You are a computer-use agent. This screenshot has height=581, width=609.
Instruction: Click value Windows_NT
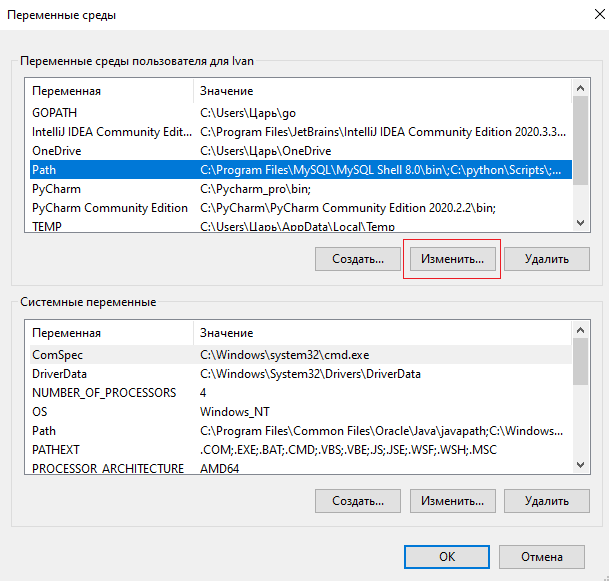click(235, 412)
